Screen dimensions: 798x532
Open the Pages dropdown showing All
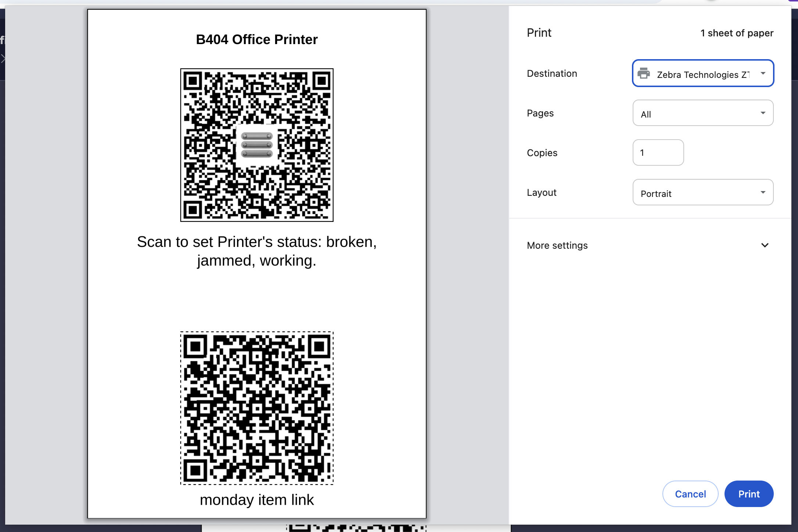click(x=703, y=113)
